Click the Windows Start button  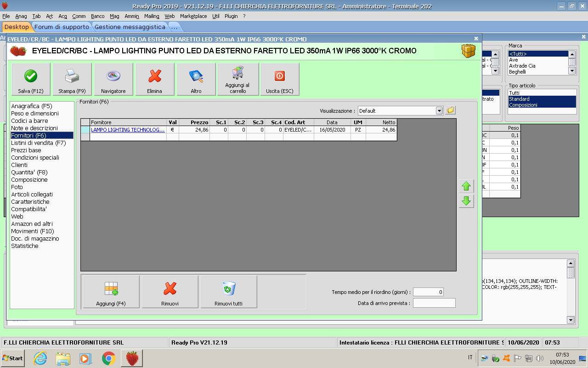pyautogui.click(x=12, y=358)
